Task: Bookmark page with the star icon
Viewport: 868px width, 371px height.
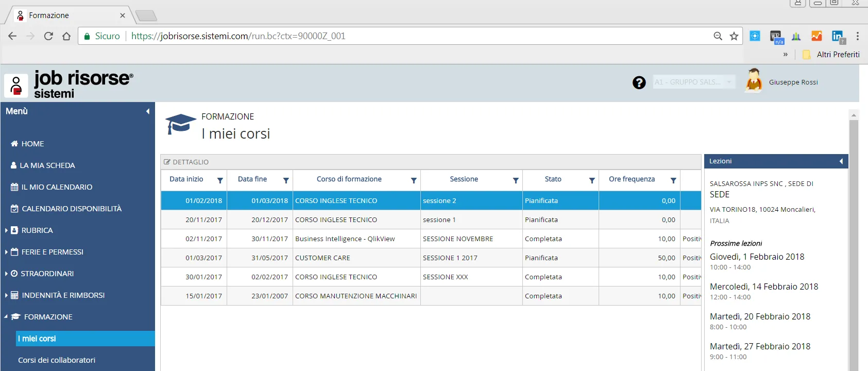Action: pyautogui.click(x=734, y=36)
